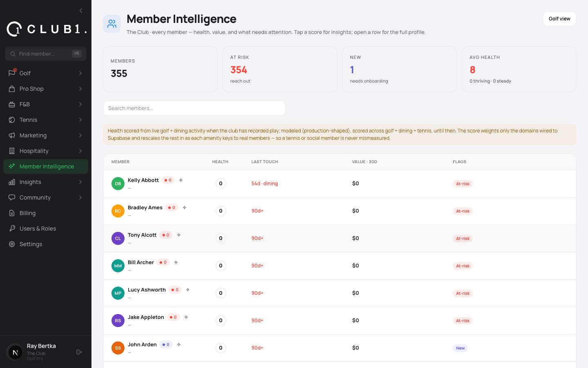Screen dimensions: 588x368
Task: Click the Members count card
Action: (160, 69)
